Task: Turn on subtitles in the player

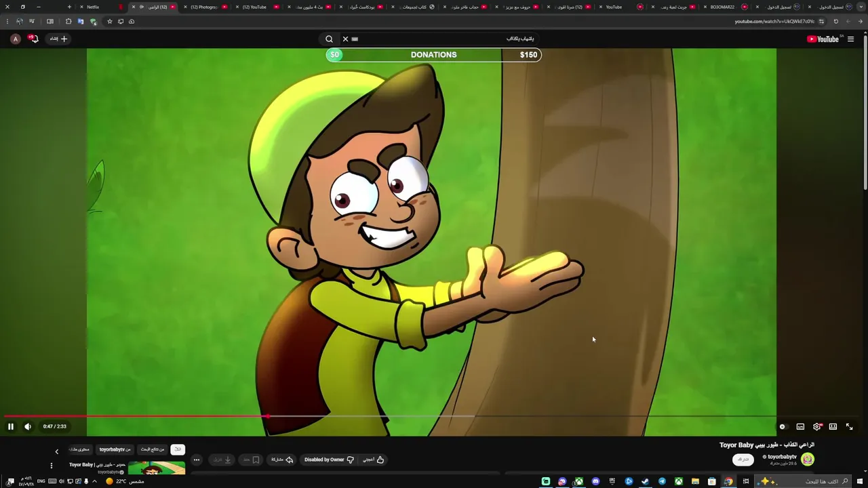Action: 800,426
